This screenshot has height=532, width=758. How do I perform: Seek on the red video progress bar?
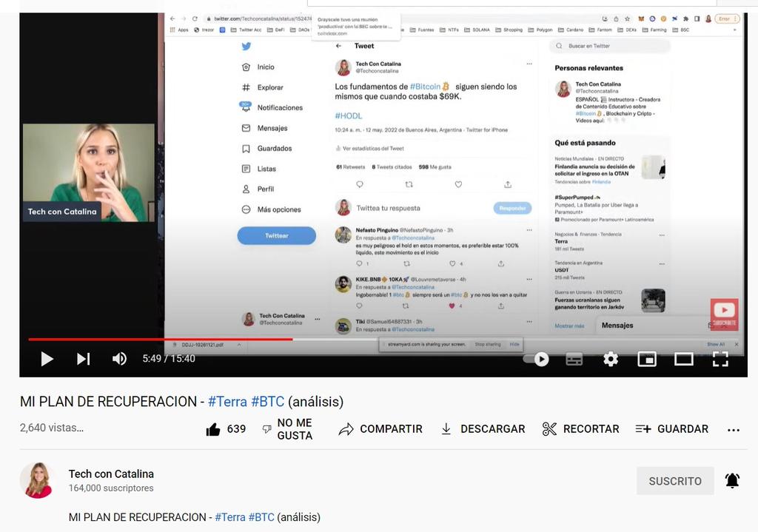coord(160,339)
